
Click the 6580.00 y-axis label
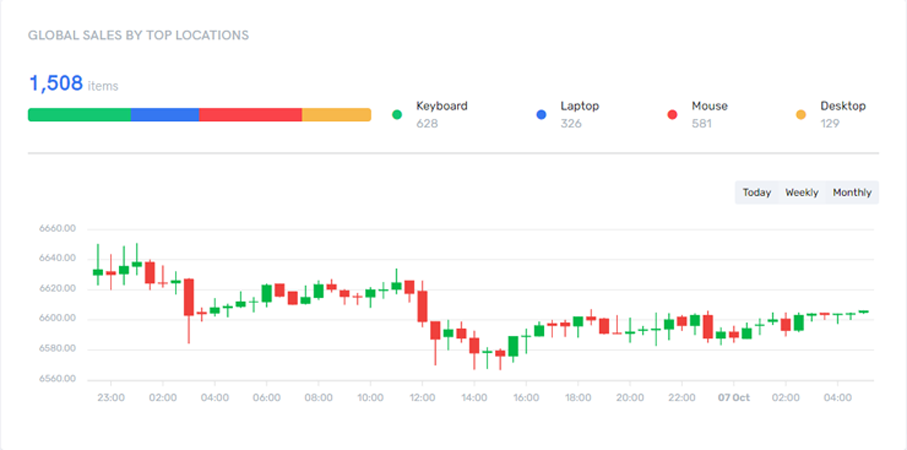(x=57, y=349)
